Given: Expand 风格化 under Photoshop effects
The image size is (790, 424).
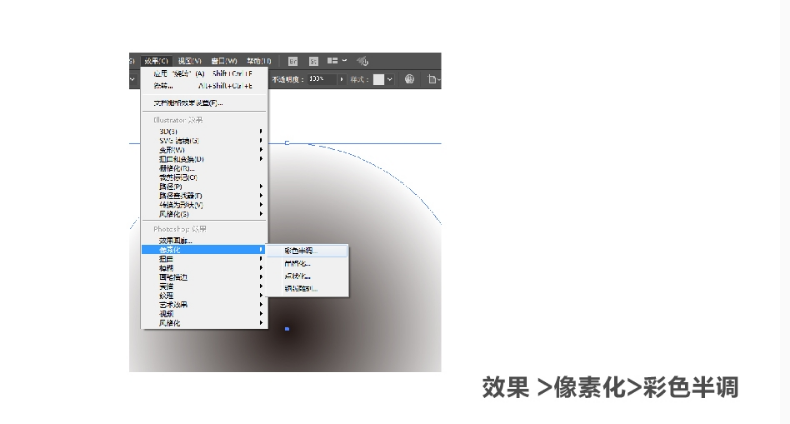Looking at the screenshot, I should [x=204, y=323].
